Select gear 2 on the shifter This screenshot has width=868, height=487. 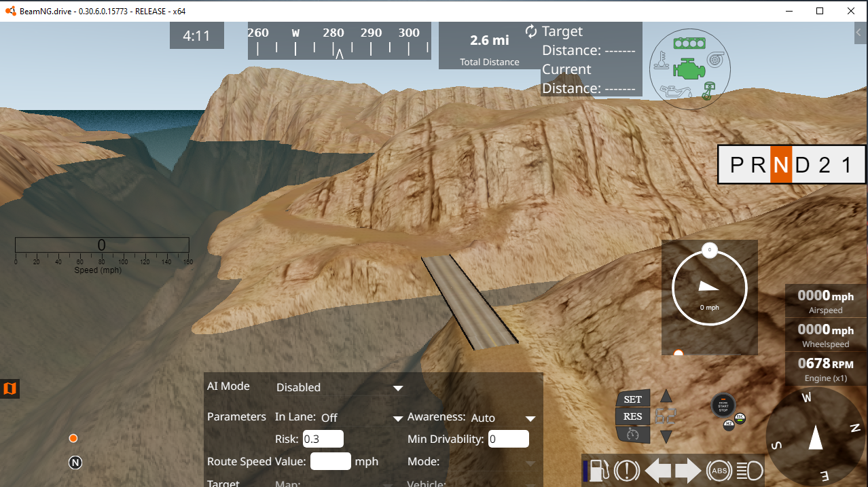point(825,165)
